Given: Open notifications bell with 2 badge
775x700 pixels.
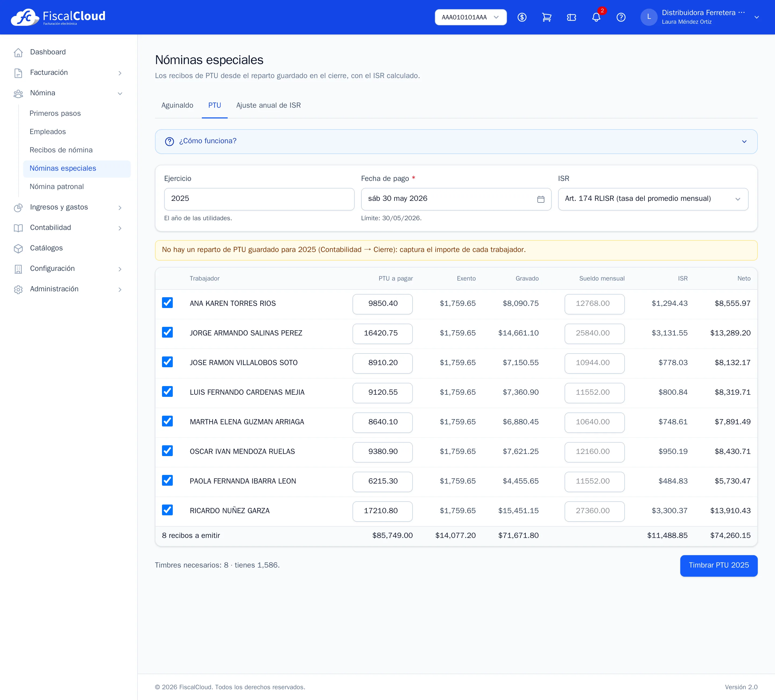Looking at the screenshot, I should (x=596, y=17).
